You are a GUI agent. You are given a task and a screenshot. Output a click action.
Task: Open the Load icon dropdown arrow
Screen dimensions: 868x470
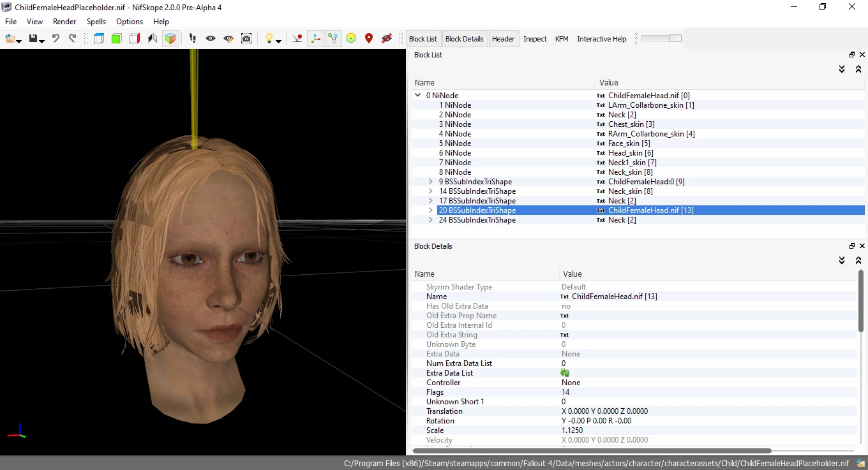click(x=19, y=41)
